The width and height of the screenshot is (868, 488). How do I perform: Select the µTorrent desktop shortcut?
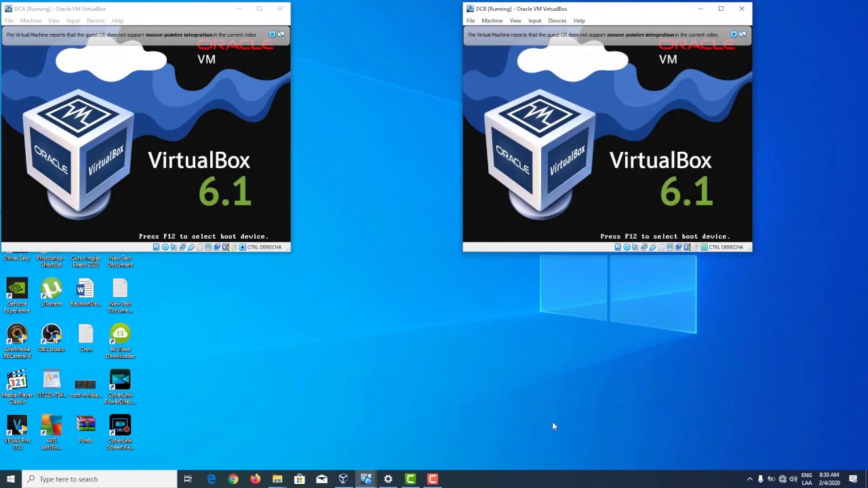tap(52, 293)
